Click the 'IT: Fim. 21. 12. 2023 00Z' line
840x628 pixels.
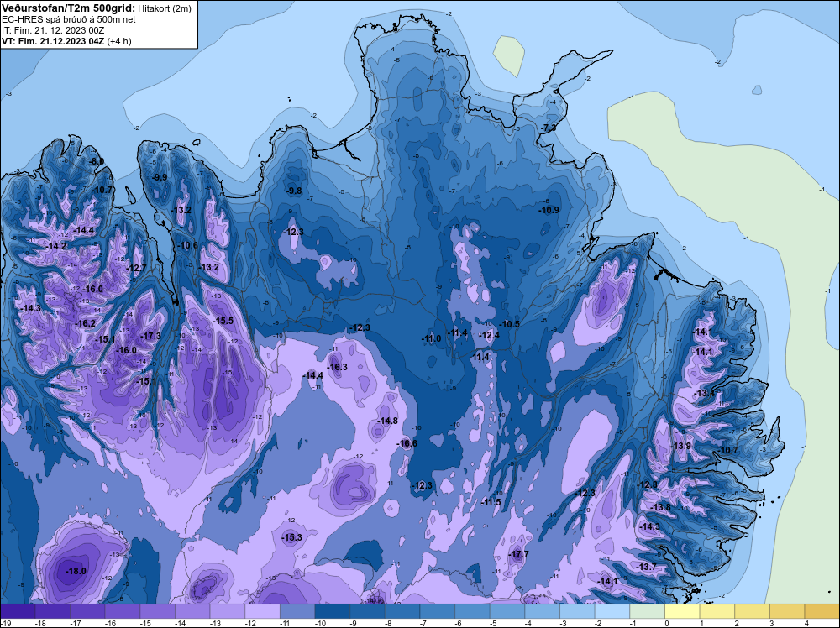pos(53,30)
